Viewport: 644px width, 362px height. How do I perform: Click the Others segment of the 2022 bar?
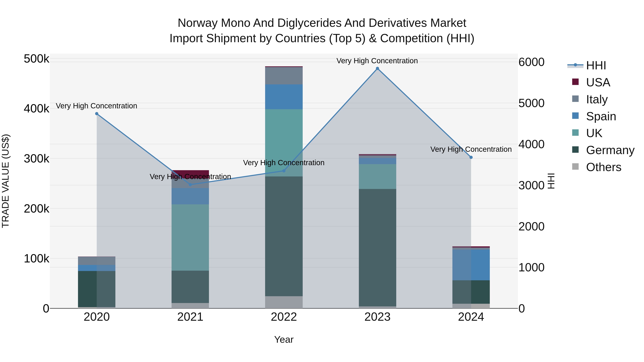pyautogui.click(x=284, y=302)
